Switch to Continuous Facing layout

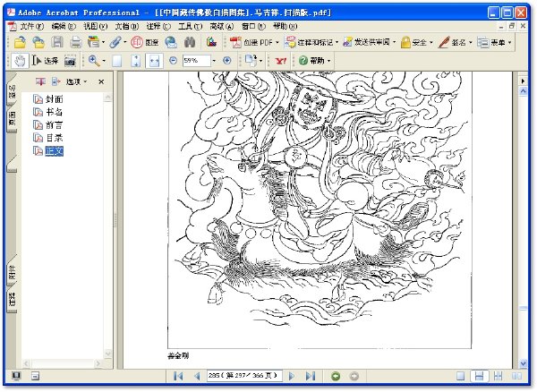coord(498,376)
